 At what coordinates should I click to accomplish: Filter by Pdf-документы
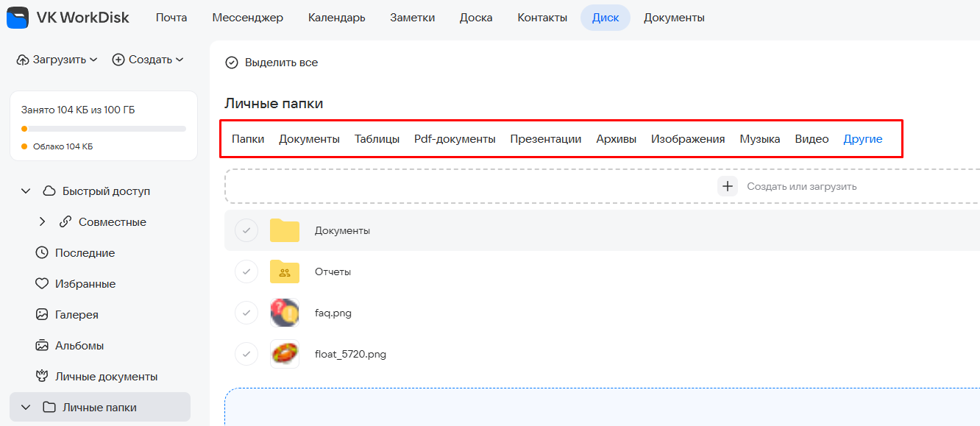[455, 139]
